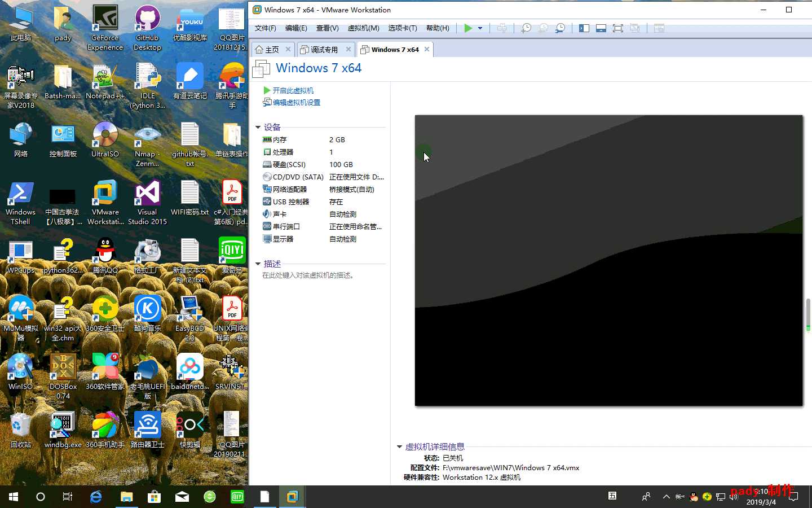Toggle the thumbnail bar toolbar icon
812x508 pixels.
coord(601,28)
